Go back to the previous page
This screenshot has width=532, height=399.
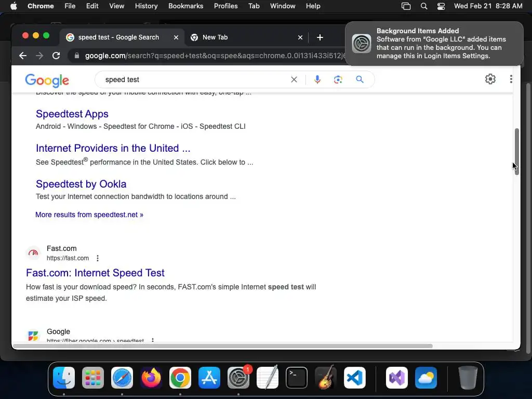coord(23,56)
